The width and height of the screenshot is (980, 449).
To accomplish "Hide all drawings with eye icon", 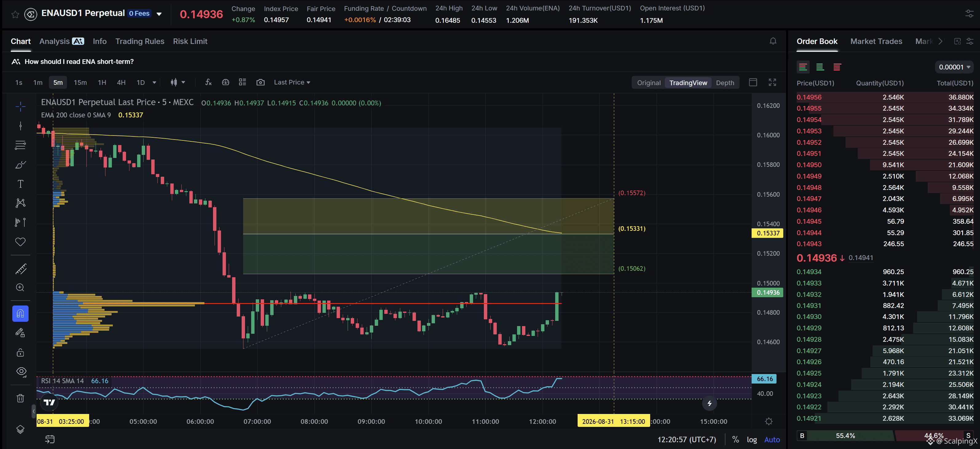I will coord(21,372).
